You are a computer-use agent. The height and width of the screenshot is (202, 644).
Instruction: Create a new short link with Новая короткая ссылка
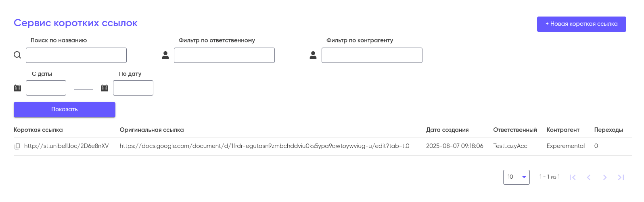[581, 24]
